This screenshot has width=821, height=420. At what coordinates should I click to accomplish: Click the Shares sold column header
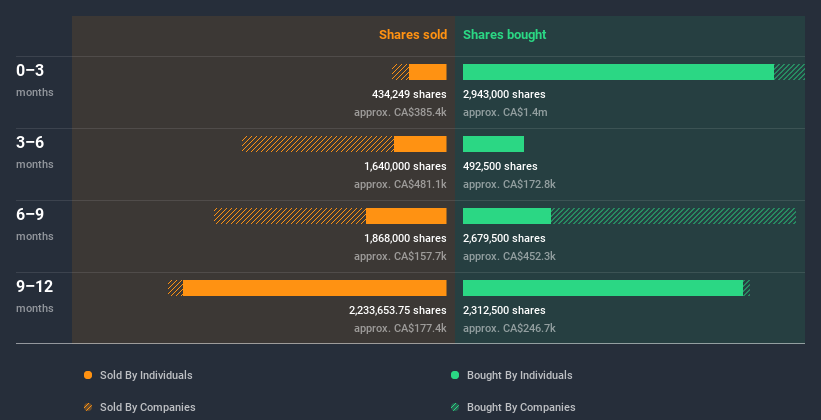click(x=413, y=35)
